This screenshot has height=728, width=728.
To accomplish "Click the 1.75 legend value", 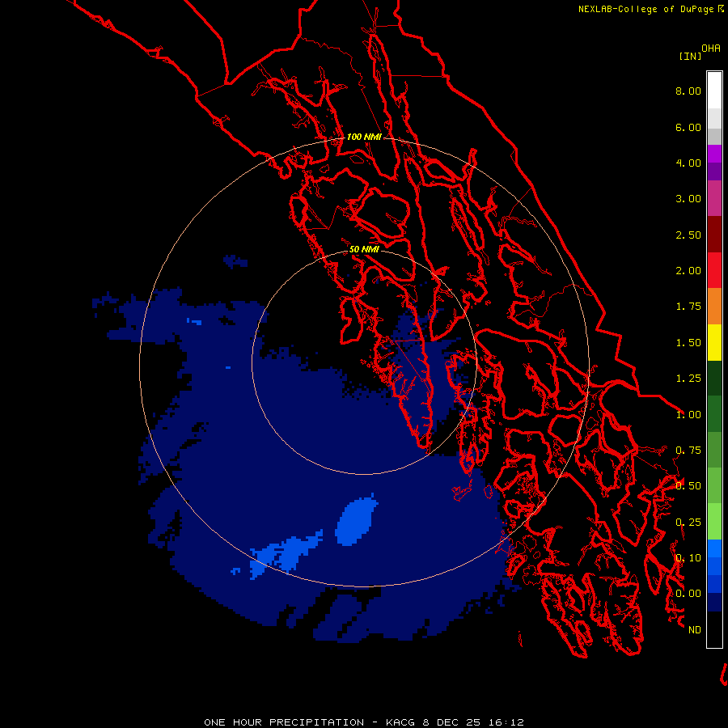I will 688,307.
